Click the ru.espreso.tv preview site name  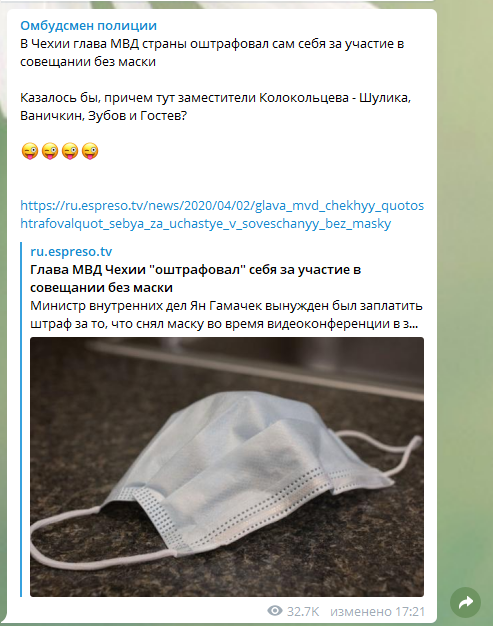click(x=71, y=252)
